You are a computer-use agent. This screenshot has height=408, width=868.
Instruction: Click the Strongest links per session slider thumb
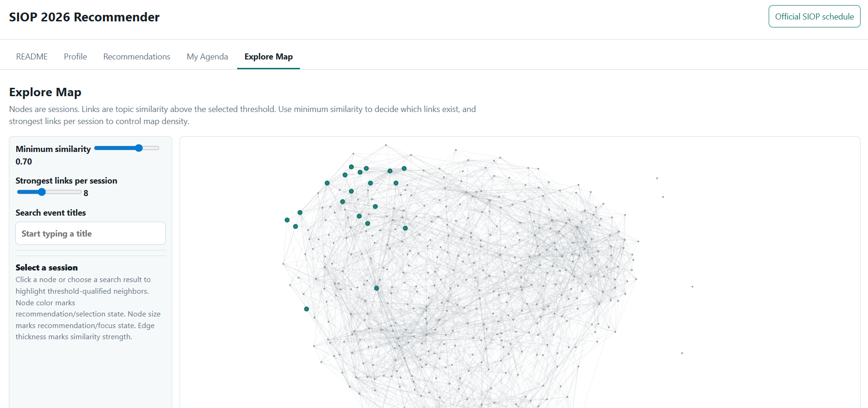42,192
